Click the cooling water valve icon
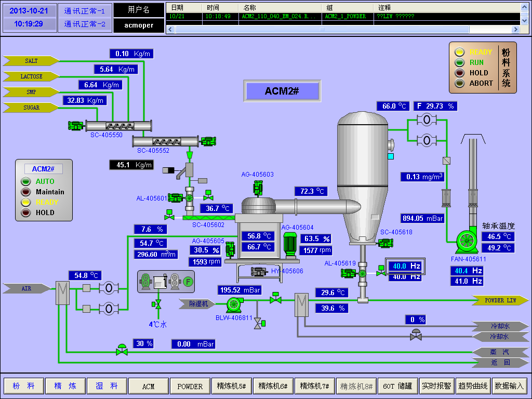The height and width of the screenshot is (399, 532). pos(416,335)
